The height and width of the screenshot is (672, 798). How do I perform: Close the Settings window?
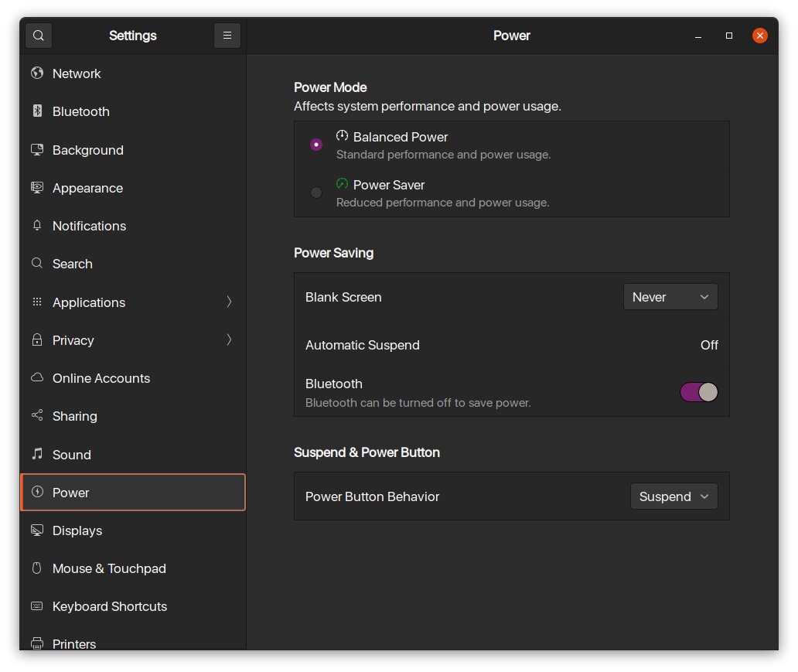click(760, 36)
